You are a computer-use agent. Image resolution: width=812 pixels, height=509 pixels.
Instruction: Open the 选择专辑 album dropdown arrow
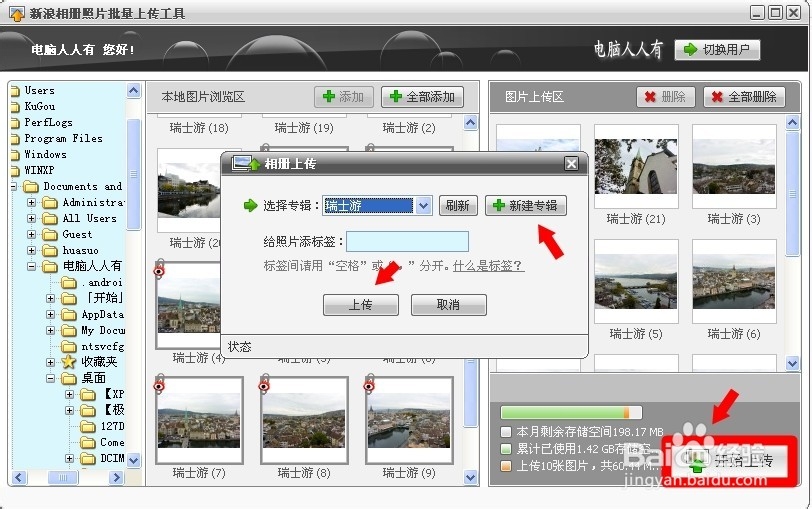(423, 206)
